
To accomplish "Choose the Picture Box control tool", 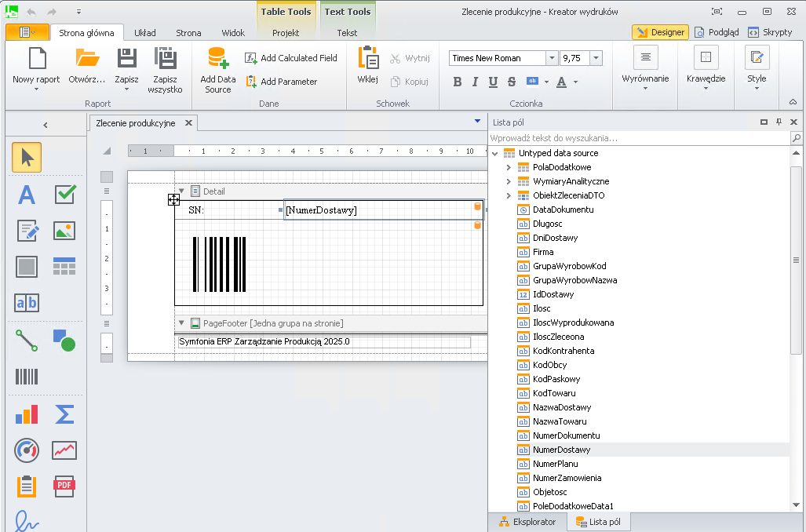I will pyautogui.click(x=64, y=231).
